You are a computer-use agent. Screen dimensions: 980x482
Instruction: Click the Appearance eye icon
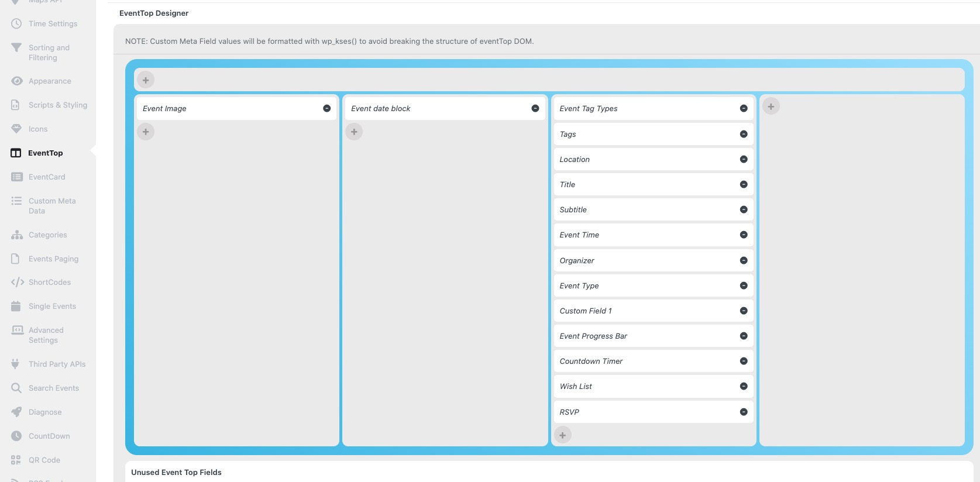tap(17, 81)
